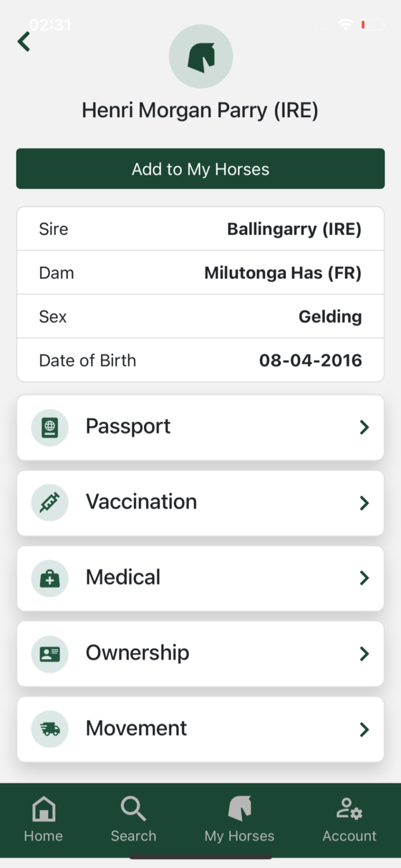Expand the Vaccination details chevron
401x868 pixels.
pos(364,502)
